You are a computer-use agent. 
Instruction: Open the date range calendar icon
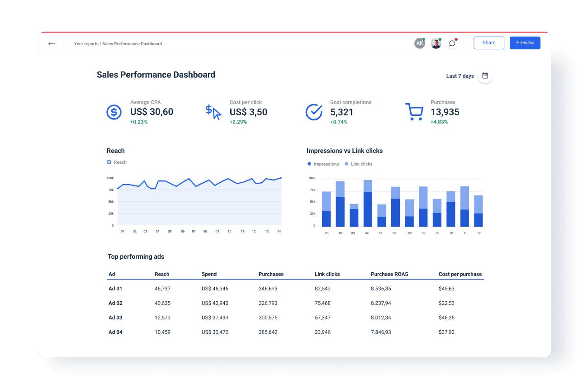pyautogui.click(x=485, y=76)
